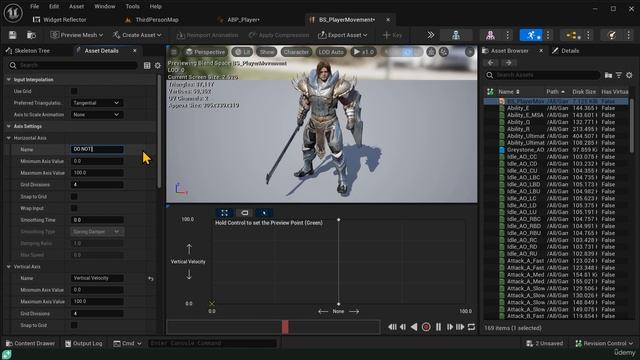Open the Asset menu
This screenshot has height=360, width=640.
click(x=76, y=7)
